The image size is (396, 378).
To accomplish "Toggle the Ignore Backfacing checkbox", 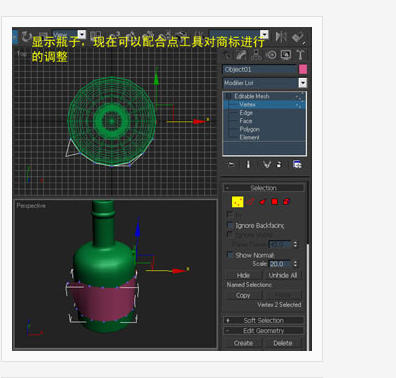I will (230, 225).
